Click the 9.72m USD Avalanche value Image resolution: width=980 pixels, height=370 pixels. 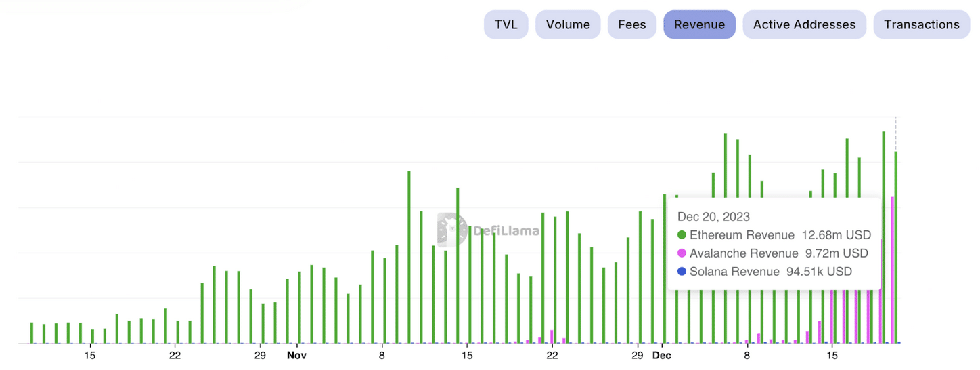837,253
